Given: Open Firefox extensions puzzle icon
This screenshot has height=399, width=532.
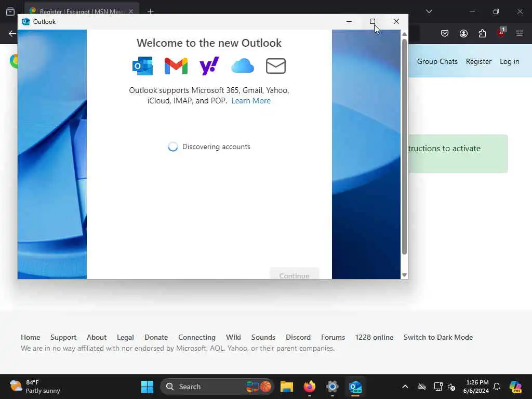Looking at the screenshot, I should [x=482, y=33].
